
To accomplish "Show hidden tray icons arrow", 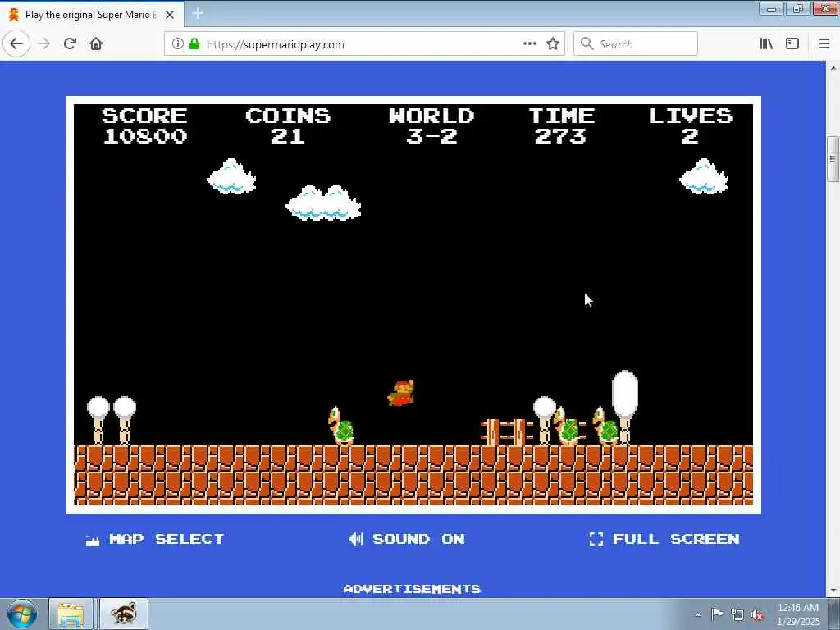I will tap(697, 614).
